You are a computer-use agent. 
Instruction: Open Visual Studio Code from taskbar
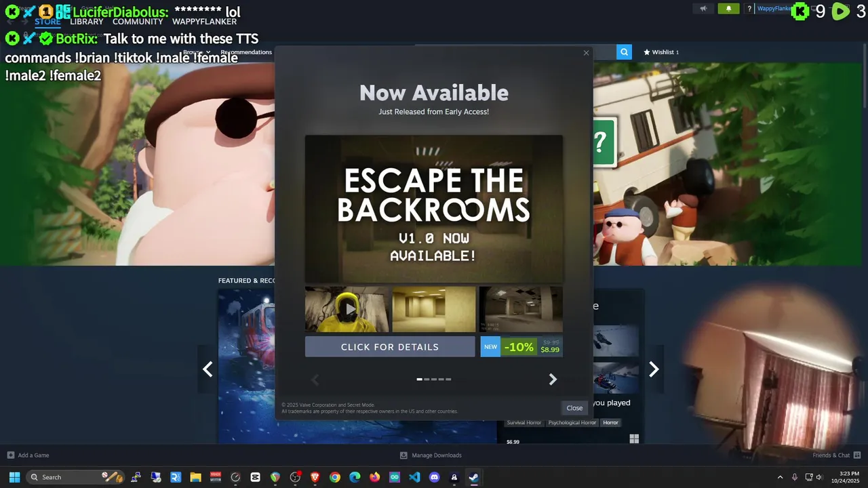point(414,477)
